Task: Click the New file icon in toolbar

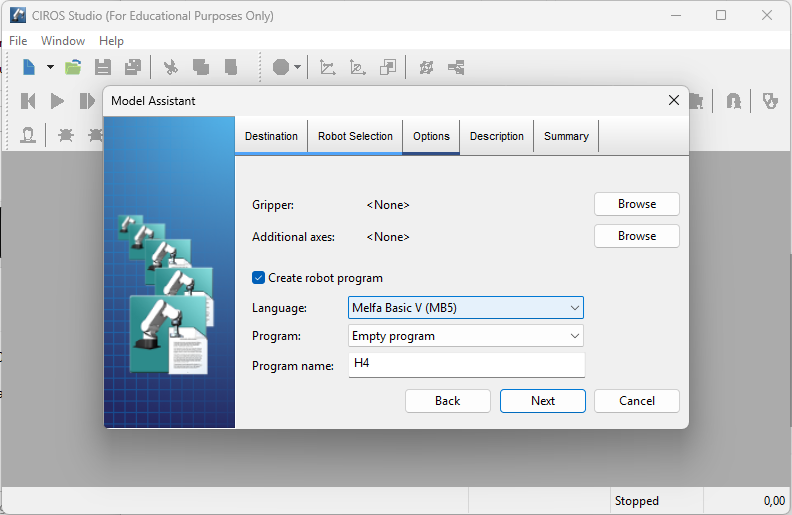Action: [29, 67]
